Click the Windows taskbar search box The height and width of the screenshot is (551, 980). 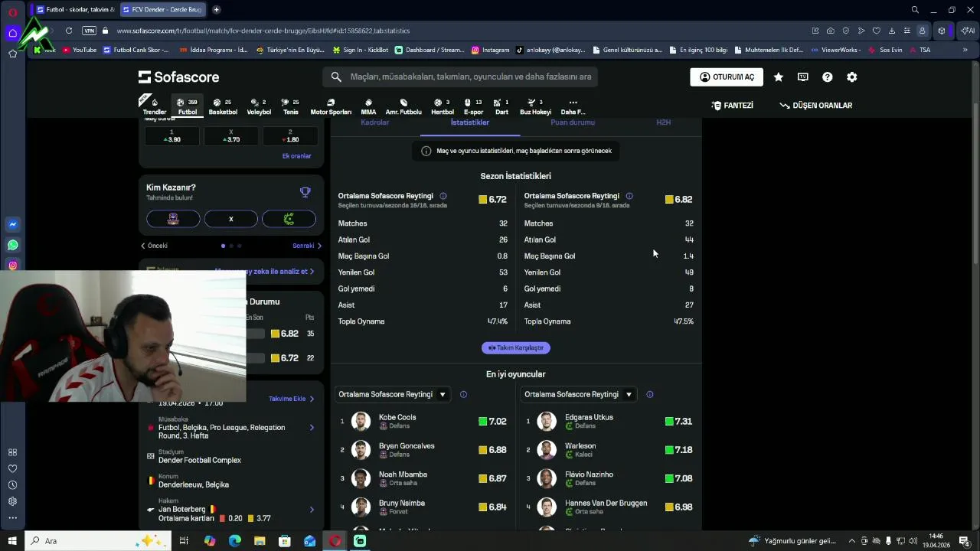tap(98, 541)
